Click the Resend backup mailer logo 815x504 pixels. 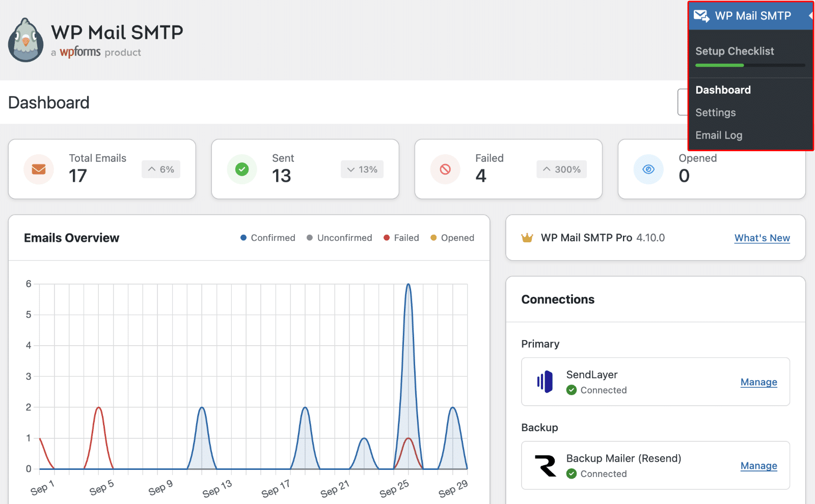point(546,466)
